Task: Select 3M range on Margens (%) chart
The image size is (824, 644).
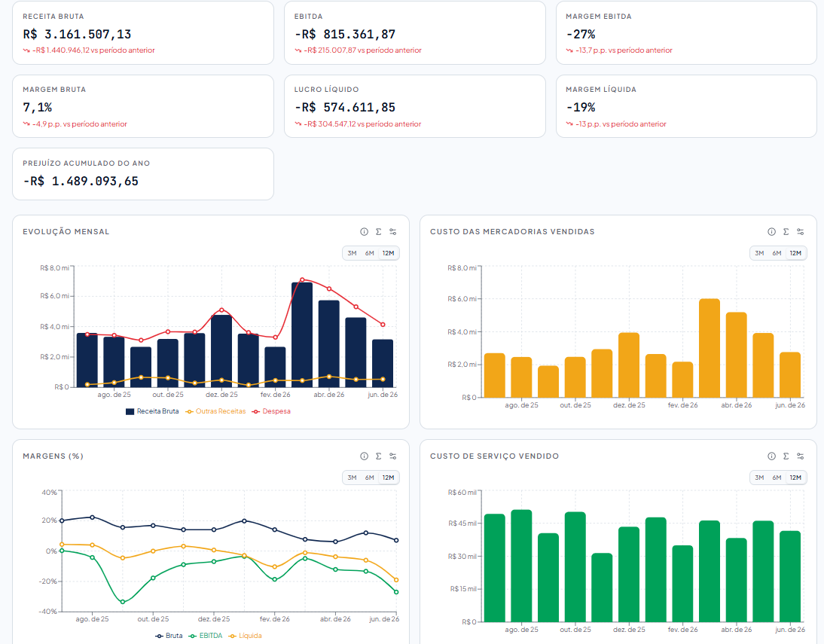Action: click(x=352, y=478)
